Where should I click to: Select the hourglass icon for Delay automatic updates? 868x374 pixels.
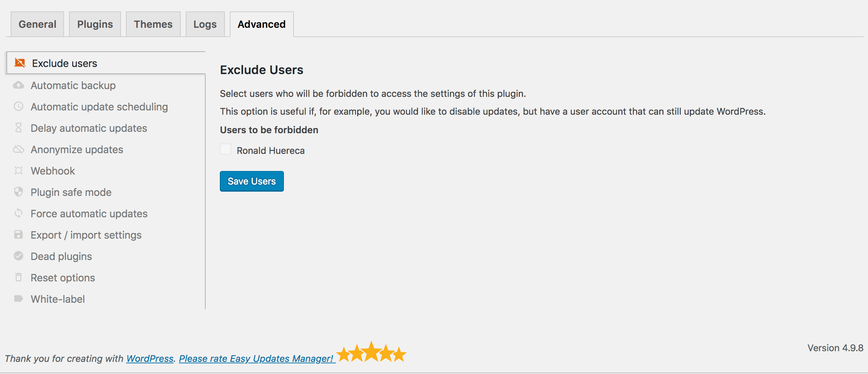[x=18, y=128]
